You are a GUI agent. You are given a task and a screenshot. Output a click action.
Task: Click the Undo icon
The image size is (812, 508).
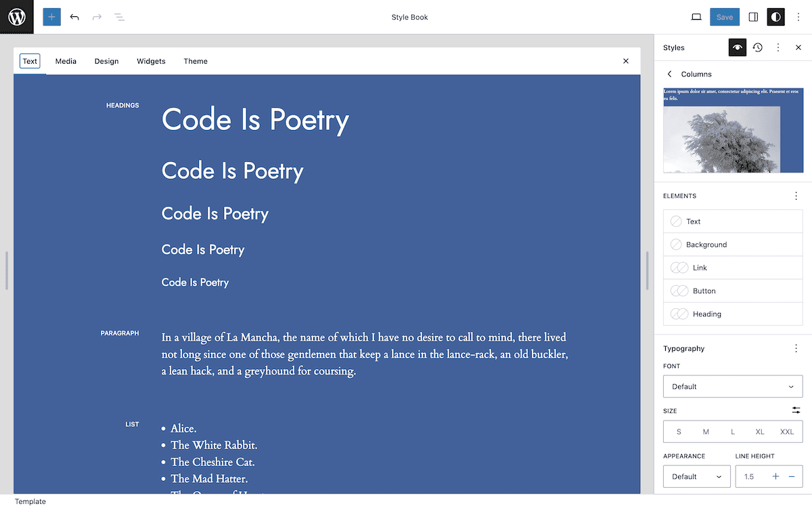(x=74, y=16)
